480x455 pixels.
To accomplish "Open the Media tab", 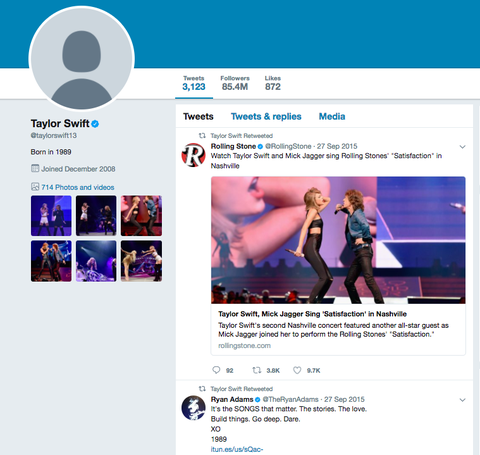I will [x=332, y=116].
